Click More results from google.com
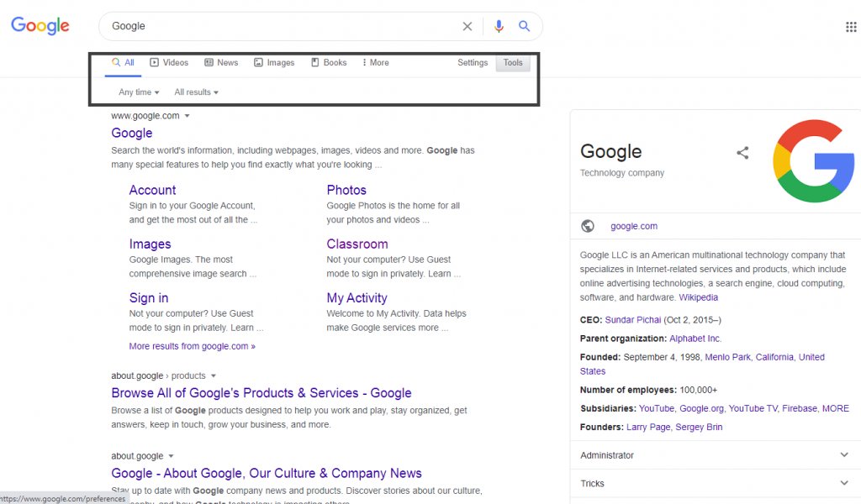This screenshot has height=504, width=861. pyautogui.click(x=193, y=346)
